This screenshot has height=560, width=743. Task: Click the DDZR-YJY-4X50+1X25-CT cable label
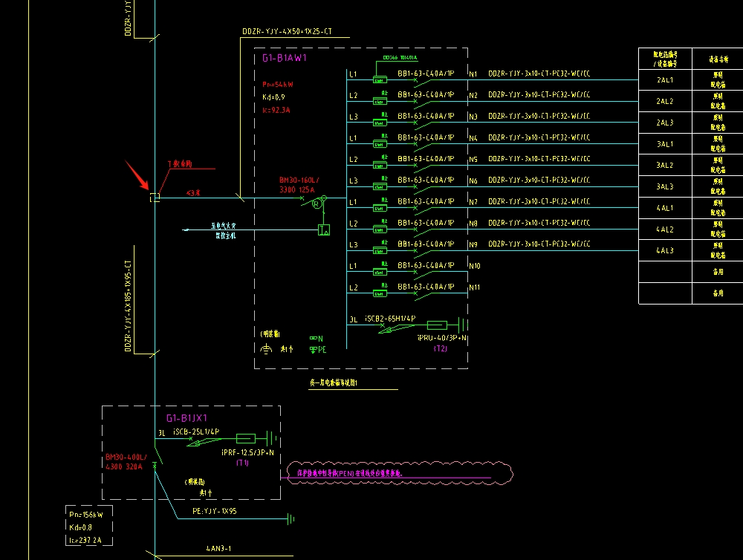click(287, 32)
